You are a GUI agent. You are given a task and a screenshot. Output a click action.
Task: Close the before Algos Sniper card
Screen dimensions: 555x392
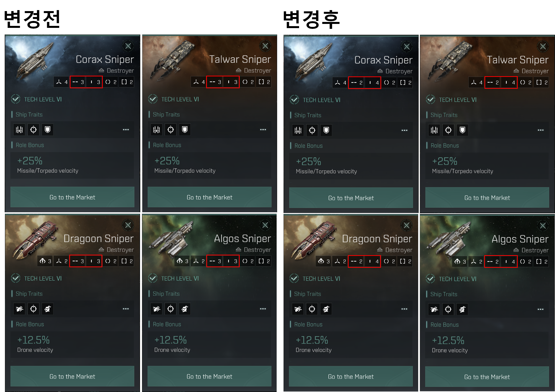pyautogui.click(x=265, y=225)
